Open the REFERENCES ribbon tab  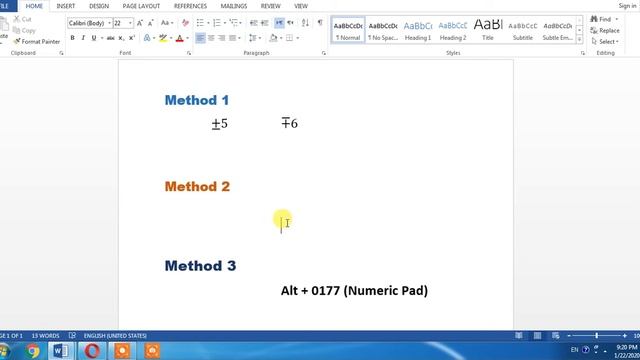190,6
